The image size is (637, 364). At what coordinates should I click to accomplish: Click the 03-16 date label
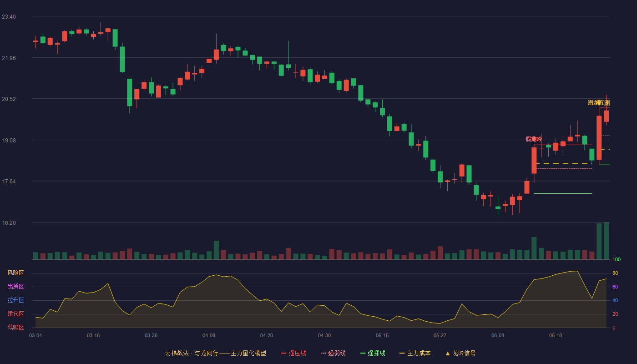point(93,335)
